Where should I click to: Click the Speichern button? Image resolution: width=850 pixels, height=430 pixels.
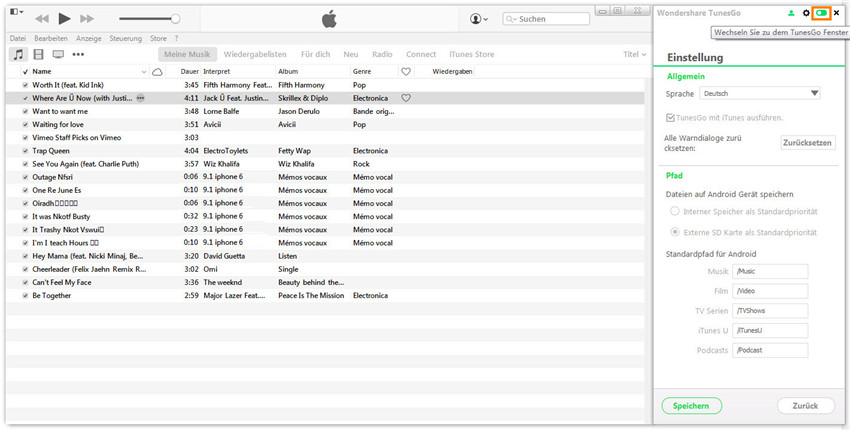(691, 406)
